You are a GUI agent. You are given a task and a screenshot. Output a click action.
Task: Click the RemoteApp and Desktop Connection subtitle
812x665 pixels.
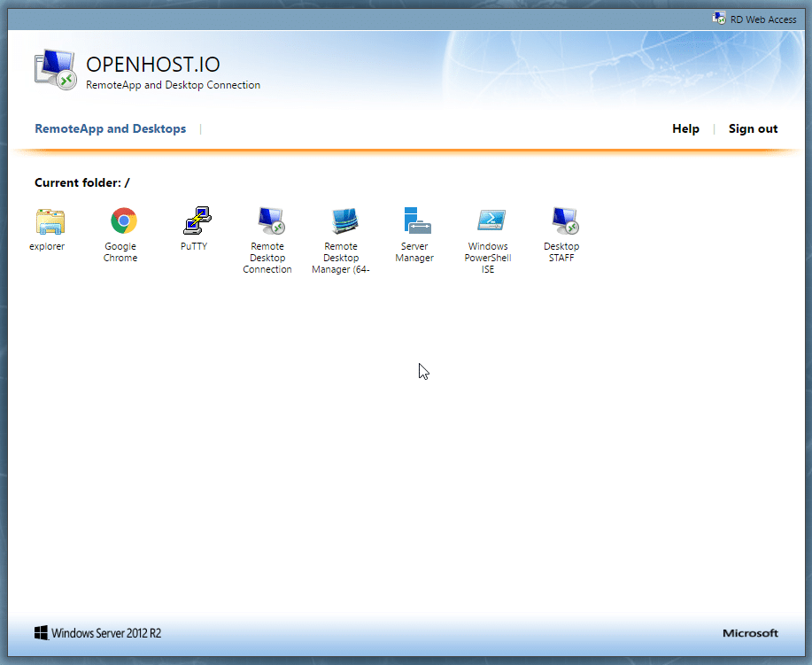pos(173,85)
